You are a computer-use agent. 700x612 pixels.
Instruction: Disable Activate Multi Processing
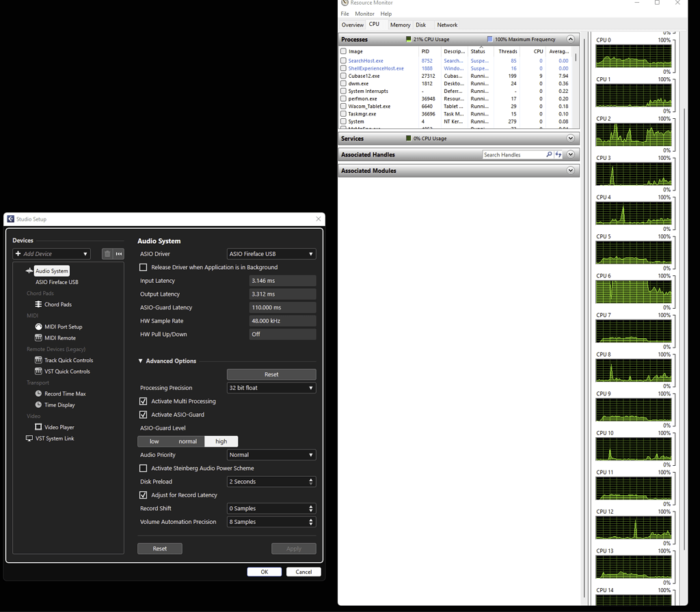(143, 401)
